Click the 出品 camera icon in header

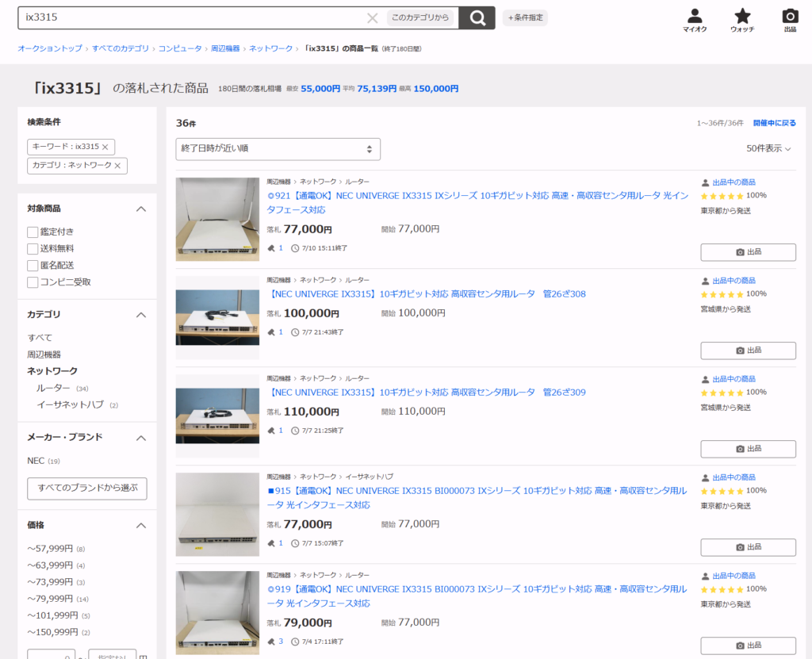coord(790,21)
